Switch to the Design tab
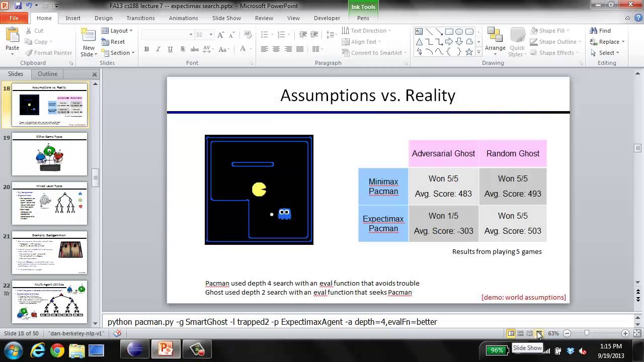 104,18
